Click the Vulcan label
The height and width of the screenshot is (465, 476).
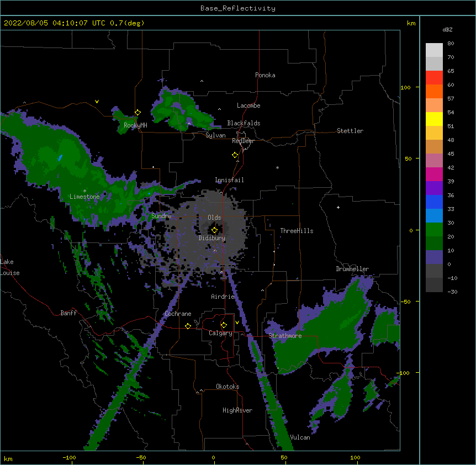[300, 437]
